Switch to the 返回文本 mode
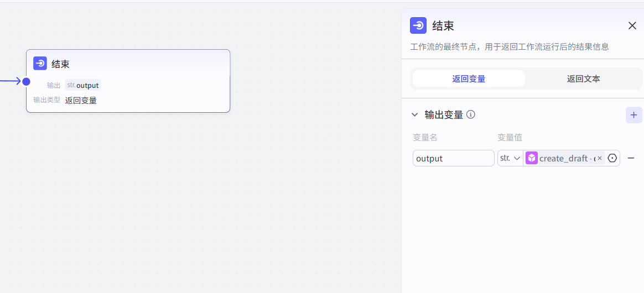 pos(583,79)
